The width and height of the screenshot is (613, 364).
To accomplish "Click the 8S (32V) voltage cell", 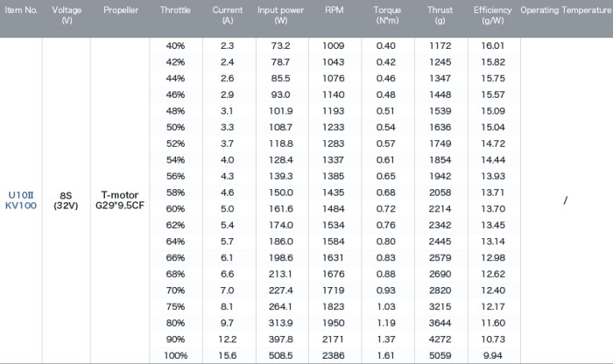I will click(x=66, y=200).
